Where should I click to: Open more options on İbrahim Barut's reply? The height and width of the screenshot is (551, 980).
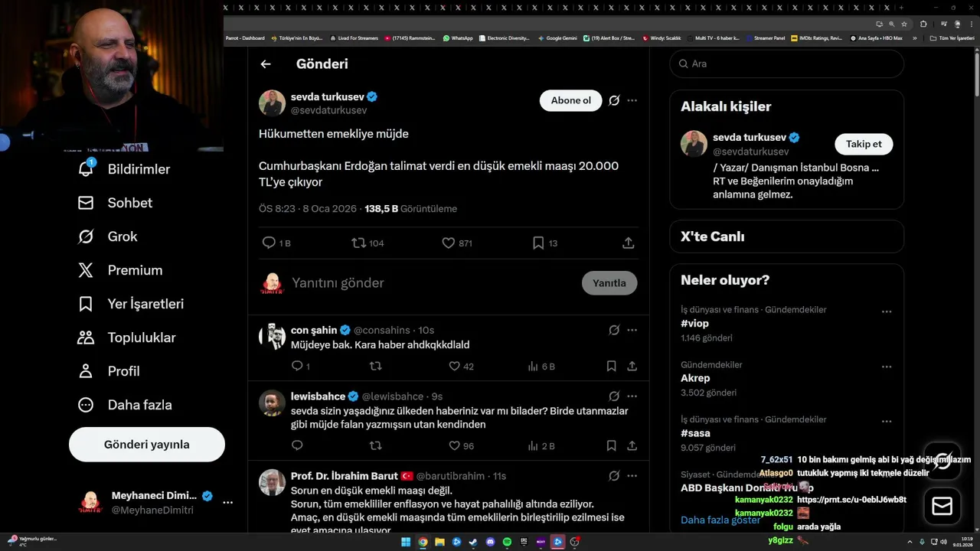coord(632,476)
